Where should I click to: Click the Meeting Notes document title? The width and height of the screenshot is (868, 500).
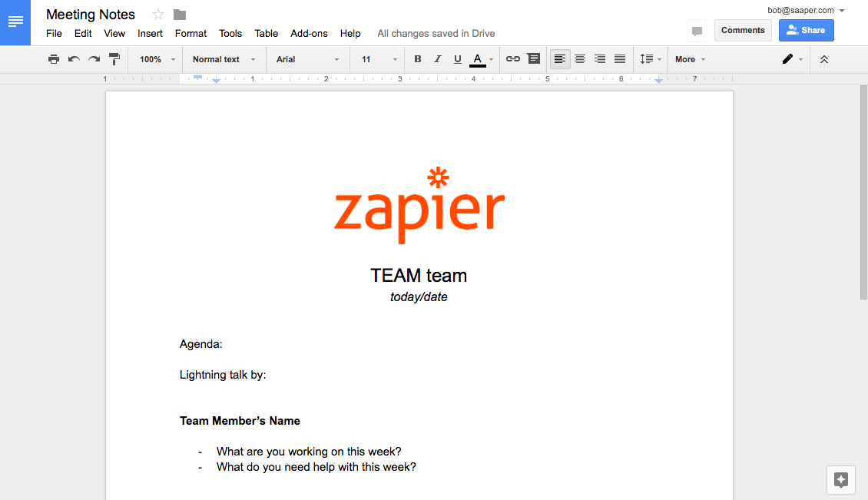(x=90, y=15)
